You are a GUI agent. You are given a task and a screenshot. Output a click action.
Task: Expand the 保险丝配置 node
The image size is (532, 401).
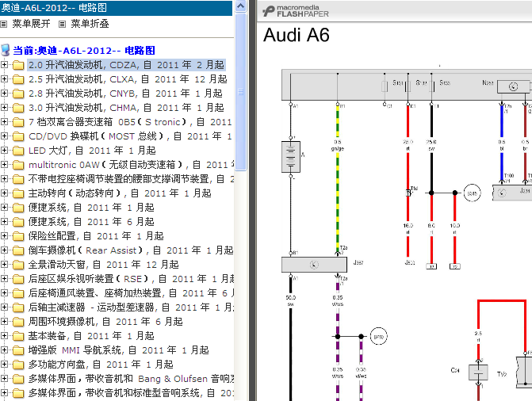coord(4,235)
